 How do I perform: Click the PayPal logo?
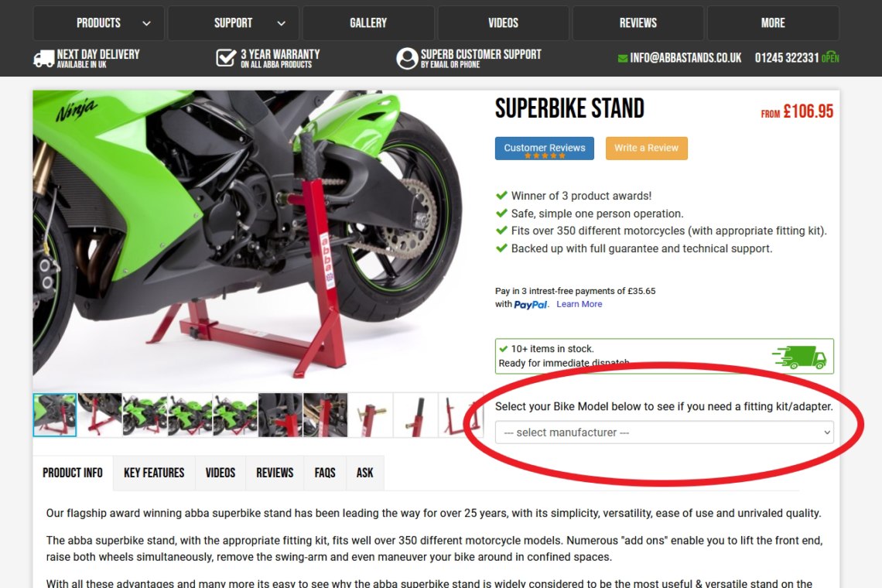tap(531, 304)
